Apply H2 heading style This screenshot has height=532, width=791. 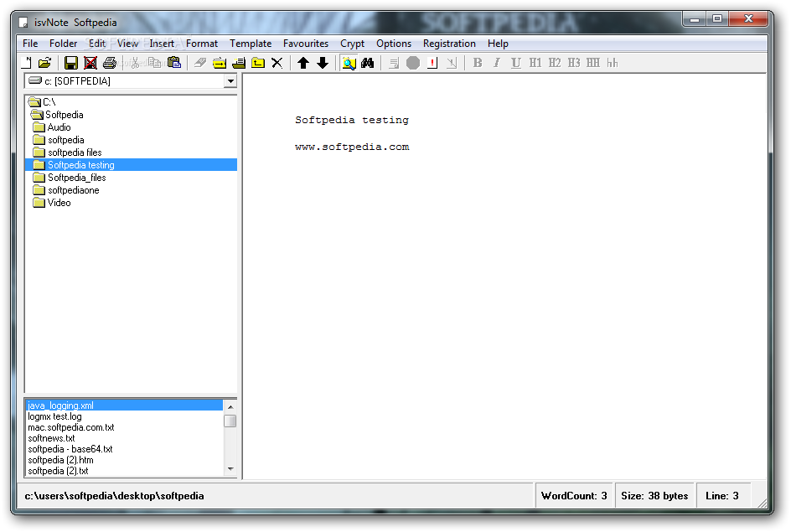tap(555, 63)
